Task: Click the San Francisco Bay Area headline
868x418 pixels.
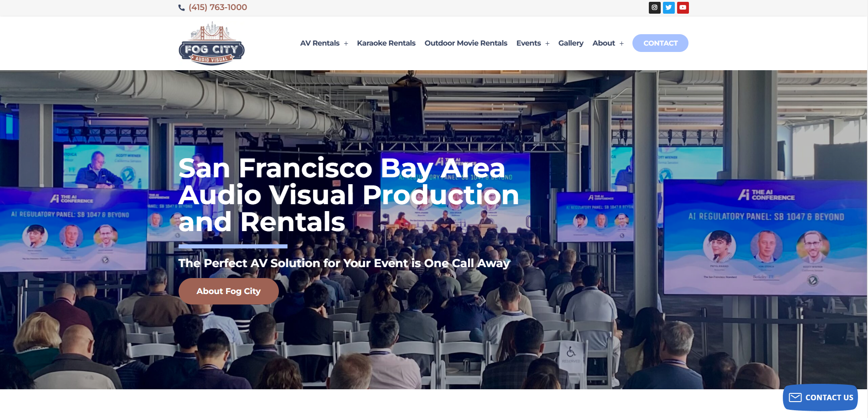Action: [349, 195]
